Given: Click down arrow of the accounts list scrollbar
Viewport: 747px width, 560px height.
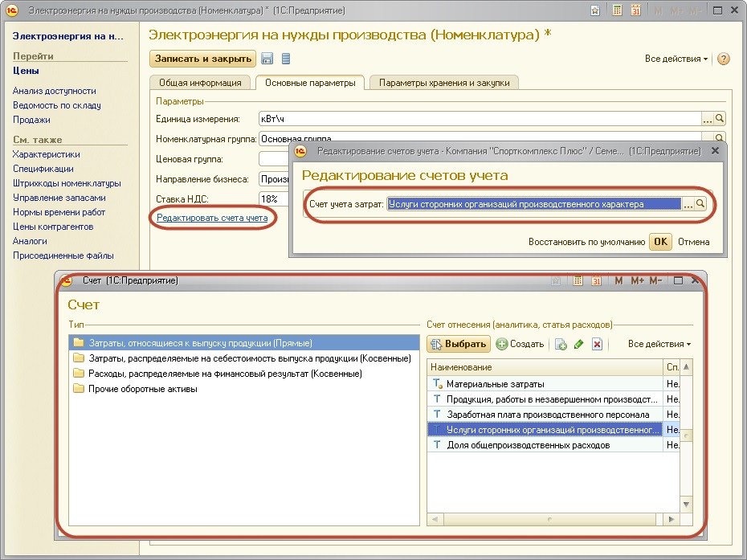Looking at the screenshot, I should click(x=686, y=505).
